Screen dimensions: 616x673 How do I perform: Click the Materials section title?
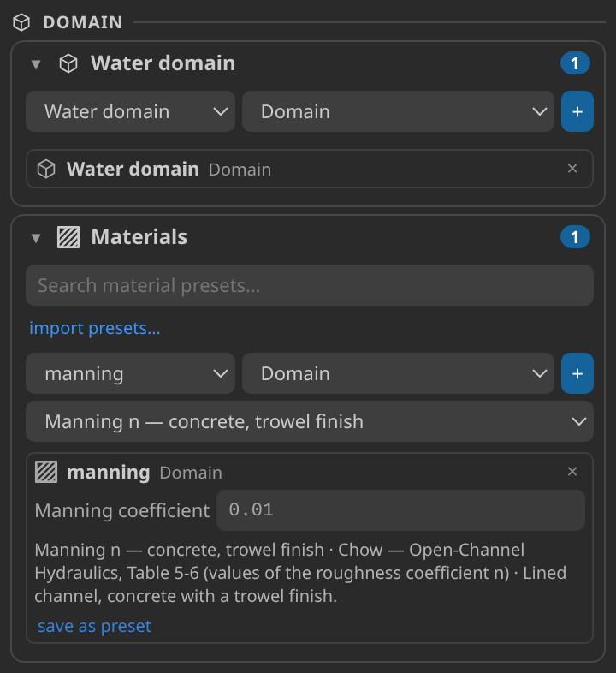tap(139, 237)
